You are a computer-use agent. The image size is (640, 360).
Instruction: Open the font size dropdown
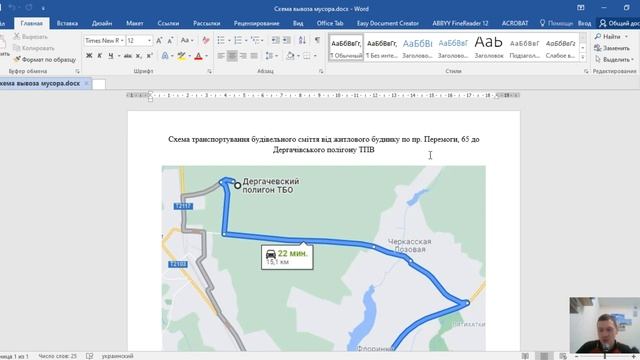(149, 40)
